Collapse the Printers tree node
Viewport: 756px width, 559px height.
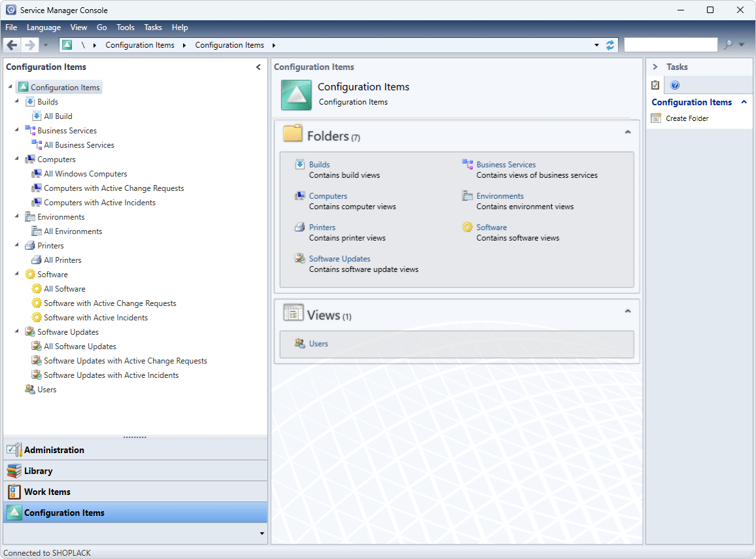(x=17, y=245)
